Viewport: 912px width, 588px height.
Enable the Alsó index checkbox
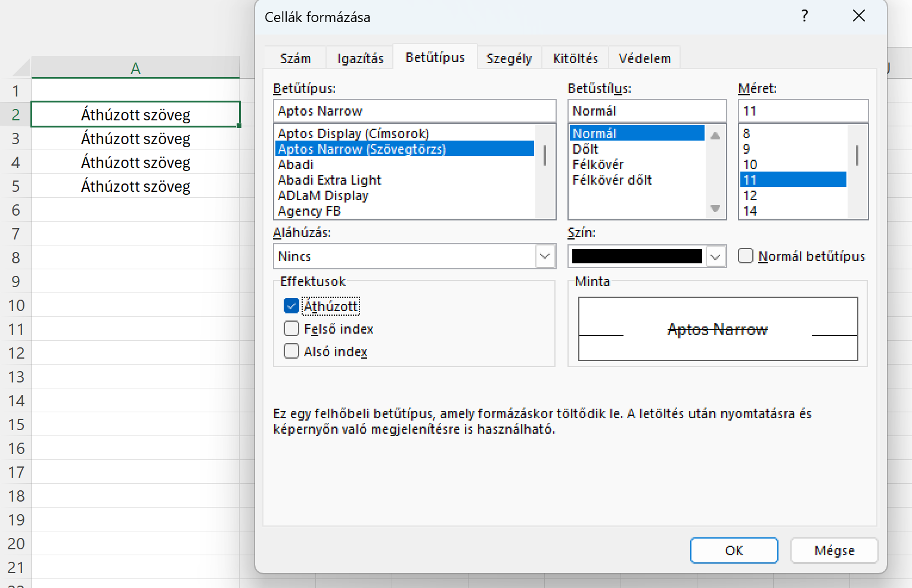click(x=291, y=351)
